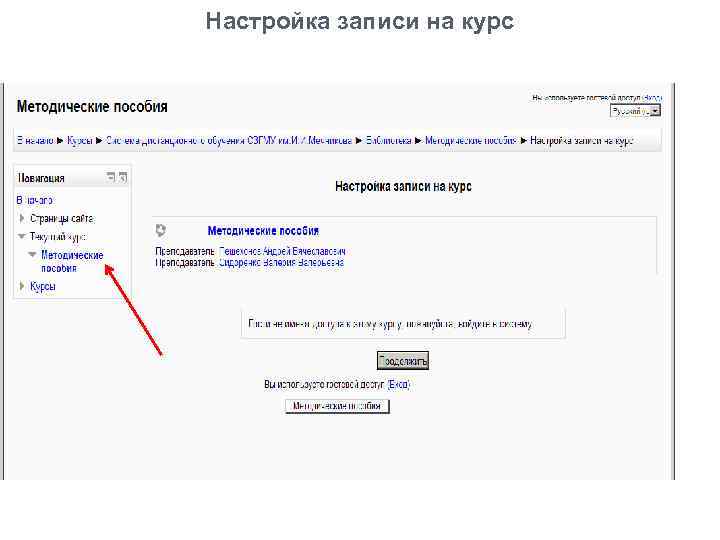Go to the В начало breadcrumb
The height and width of the screenshot is (540, 720).
[x=35, y=141]
